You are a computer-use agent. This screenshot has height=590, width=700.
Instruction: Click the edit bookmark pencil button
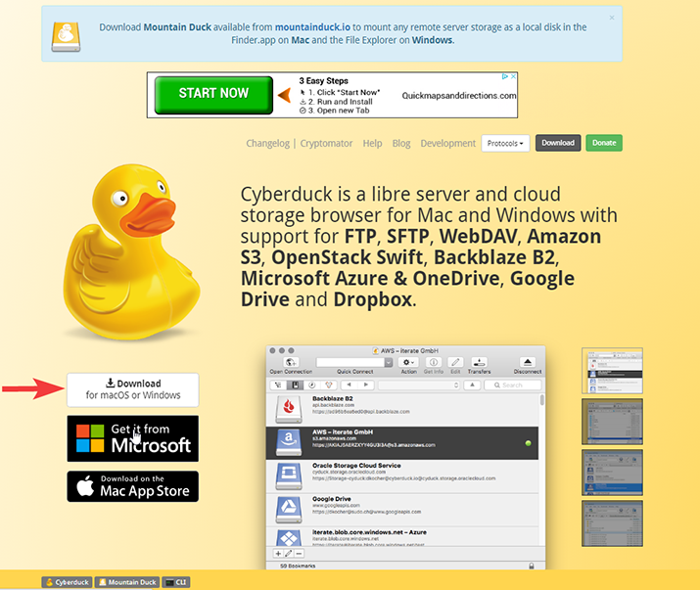(x=289, y=554)
